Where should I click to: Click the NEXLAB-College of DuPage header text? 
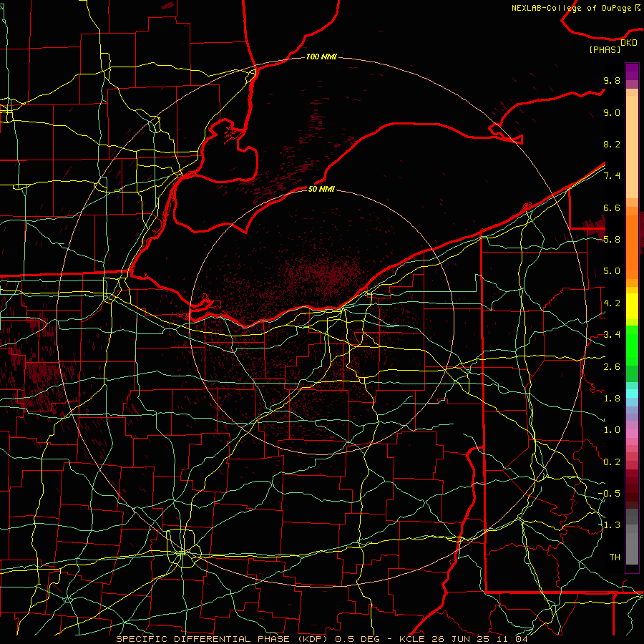point(576,8)
